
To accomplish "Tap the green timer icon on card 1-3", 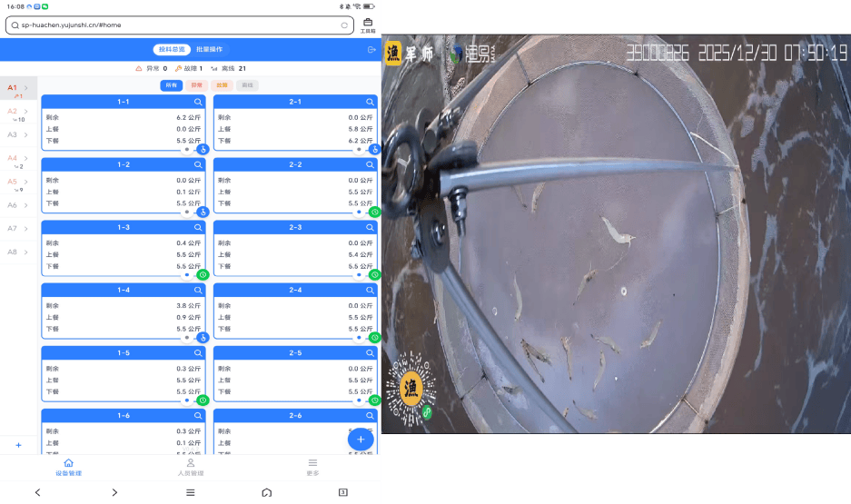I will pyautogui.click(x=203, y=274).
